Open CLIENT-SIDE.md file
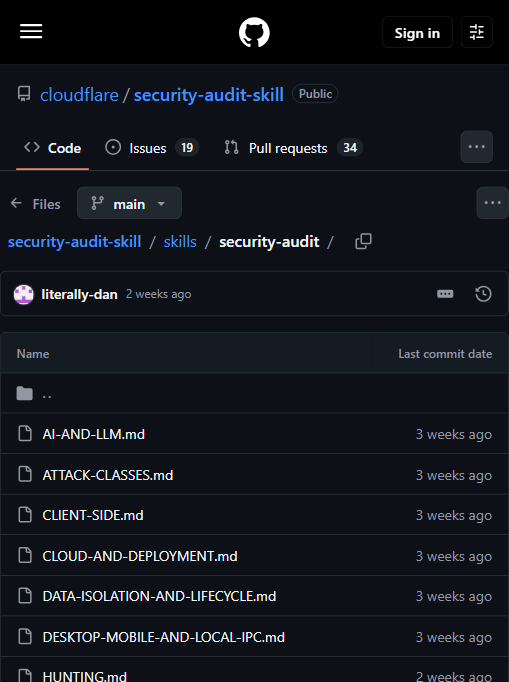Viewport: 509px width, 682px height. click(x=93, y=515)
